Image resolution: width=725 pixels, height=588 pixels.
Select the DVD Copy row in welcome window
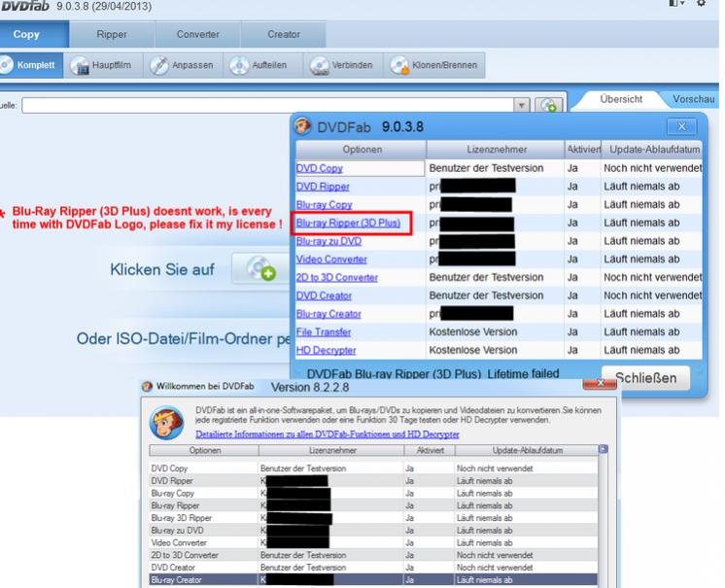tap(373, 468)
